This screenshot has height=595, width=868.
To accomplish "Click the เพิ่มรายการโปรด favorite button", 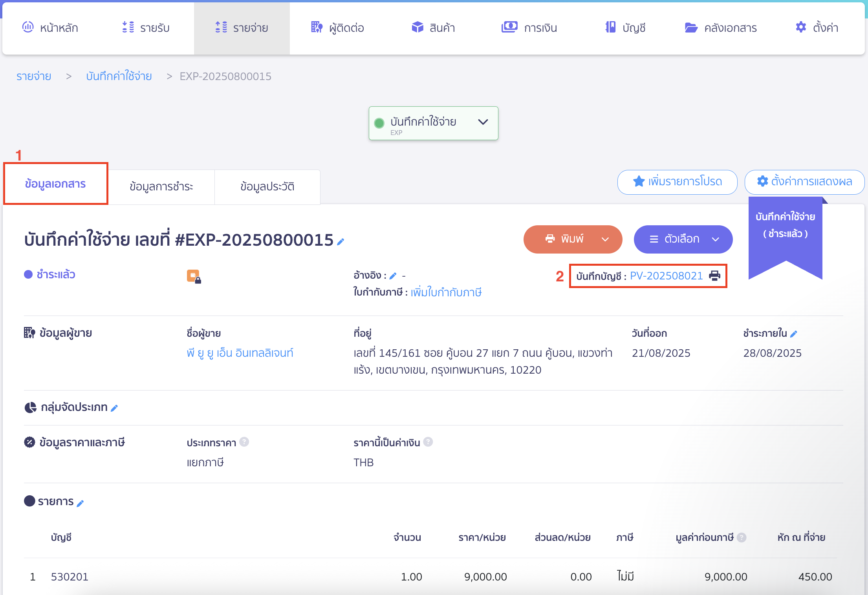I will pos(677,182).
